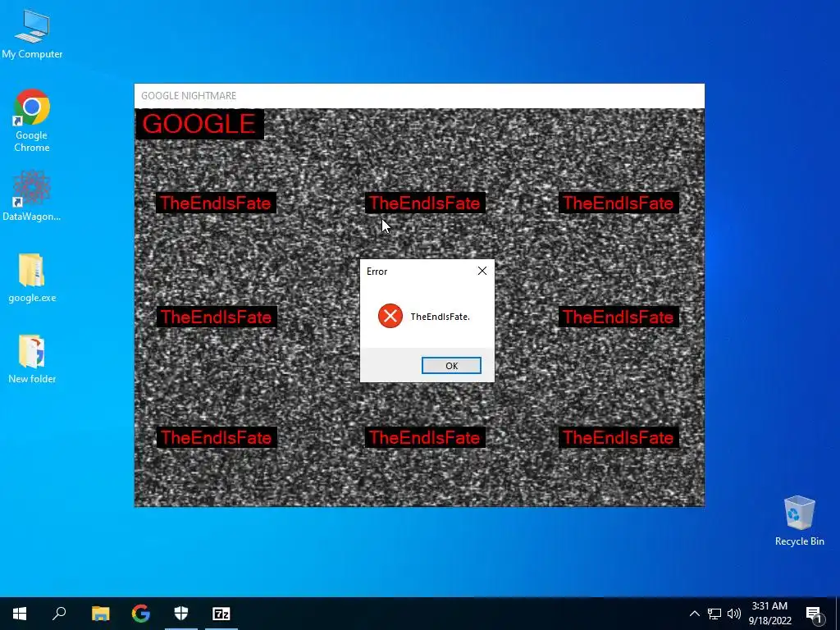This screenshot has height=630, width=840.
Task: Click the GOOGLE NIGHTMARE window title bar
Action: pos(419,96)
